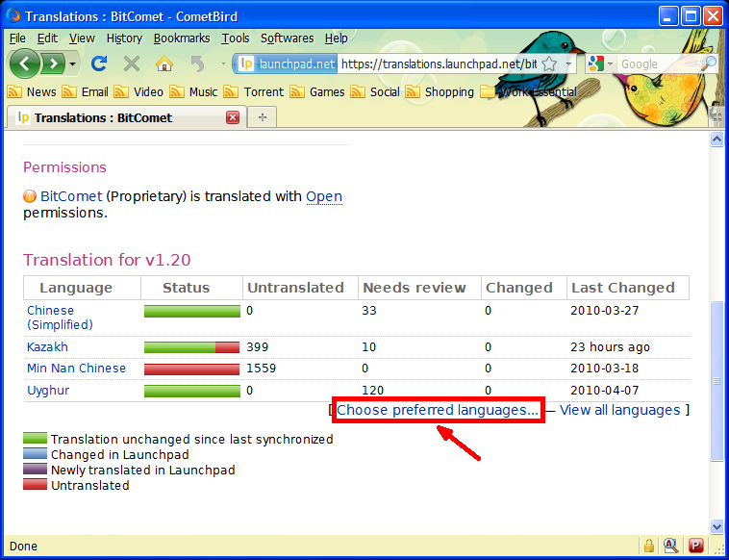Click the bookmark star in address bar

549,64
